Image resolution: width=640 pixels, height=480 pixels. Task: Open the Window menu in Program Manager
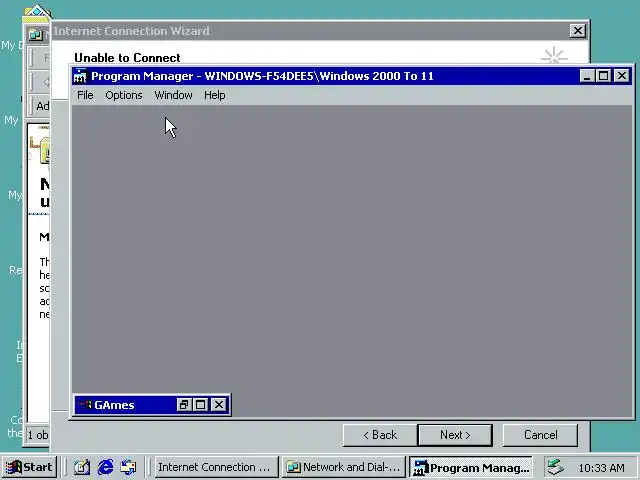(x=173, y=95)
